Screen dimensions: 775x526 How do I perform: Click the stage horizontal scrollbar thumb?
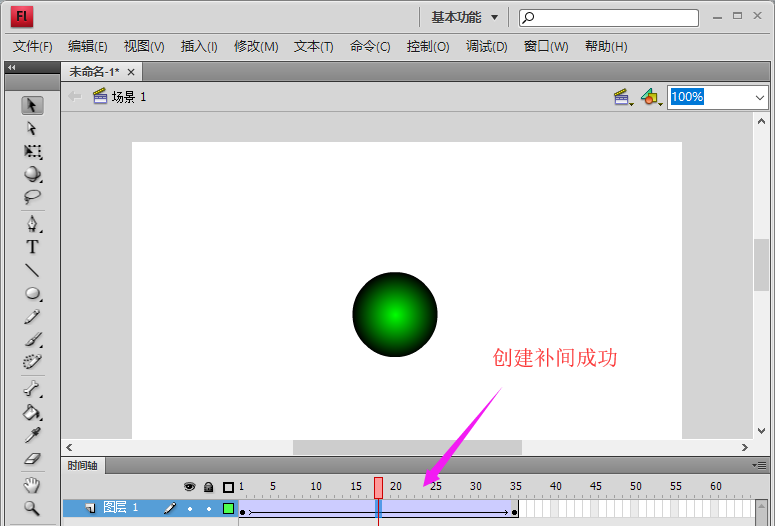[x=407, y=447]
